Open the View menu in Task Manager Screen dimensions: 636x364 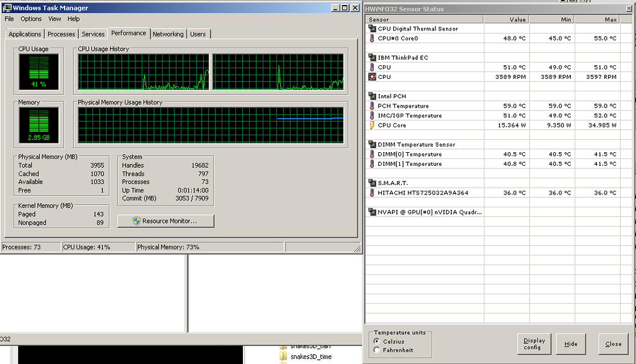pos(55,19)
